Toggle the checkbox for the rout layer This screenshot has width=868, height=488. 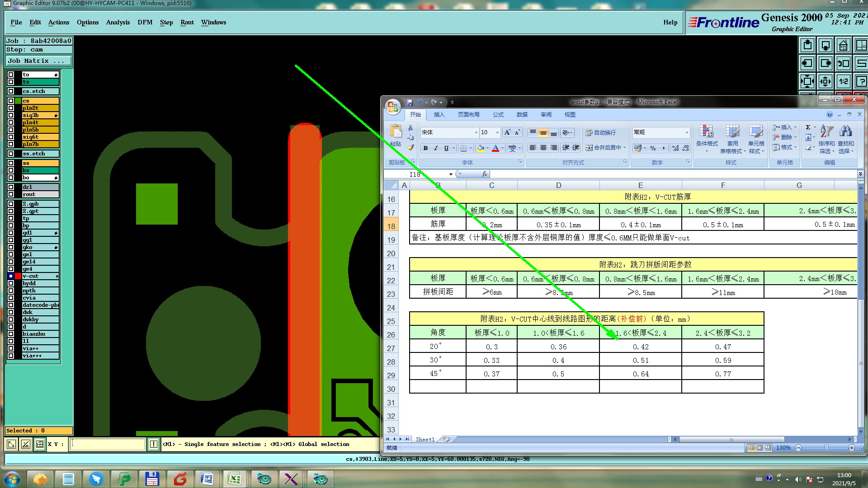[11, 194]
